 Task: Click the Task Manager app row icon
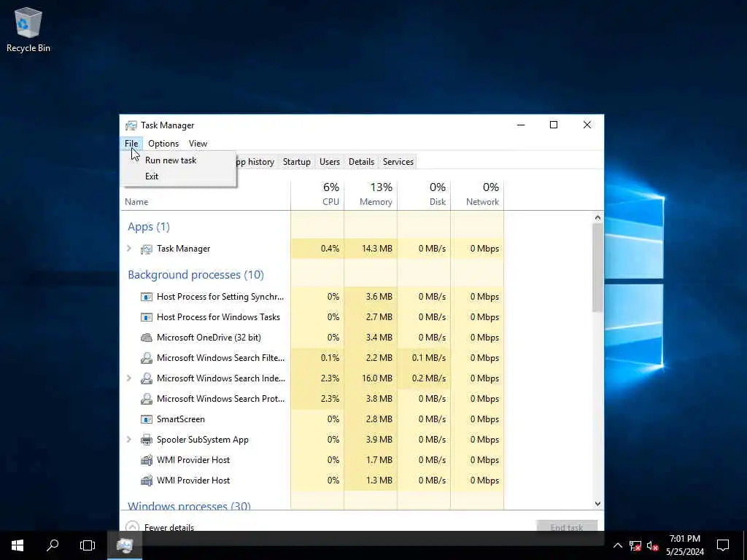pos(146,249)
